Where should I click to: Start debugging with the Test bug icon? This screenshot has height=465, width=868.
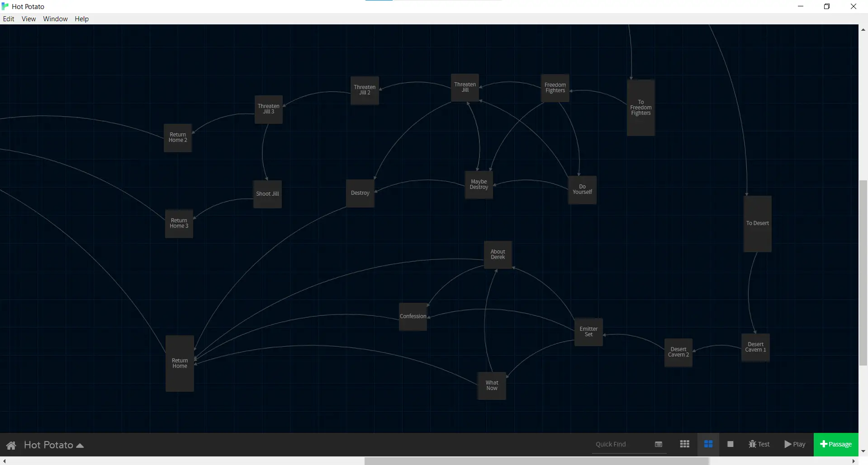coord(759,444)
